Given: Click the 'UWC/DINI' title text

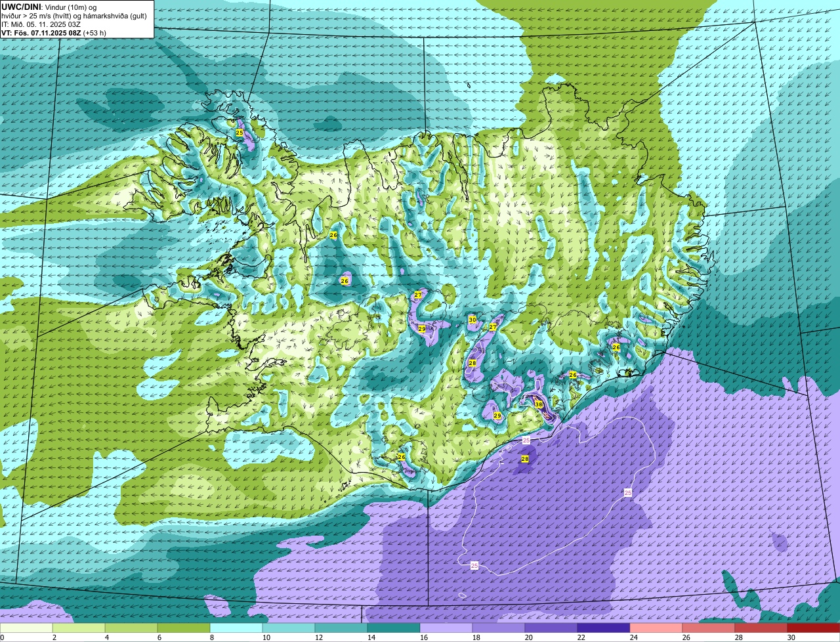Looking at the screenshot, I should pos(20,7).
